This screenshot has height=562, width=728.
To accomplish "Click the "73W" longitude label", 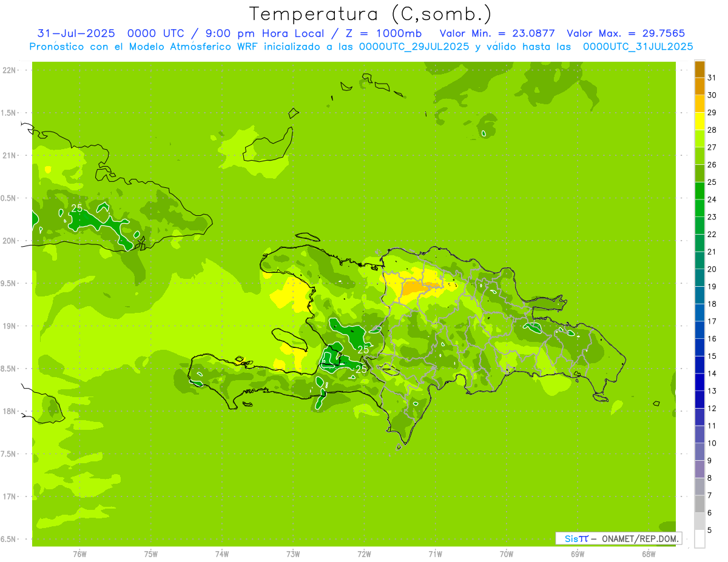I will (293, 554).
